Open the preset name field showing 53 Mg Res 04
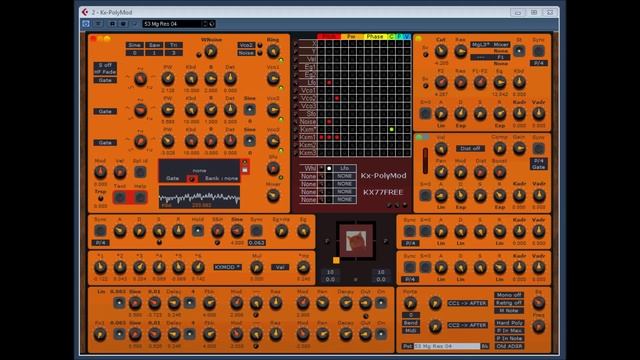The image size is (640, 360). coord(172,24)
